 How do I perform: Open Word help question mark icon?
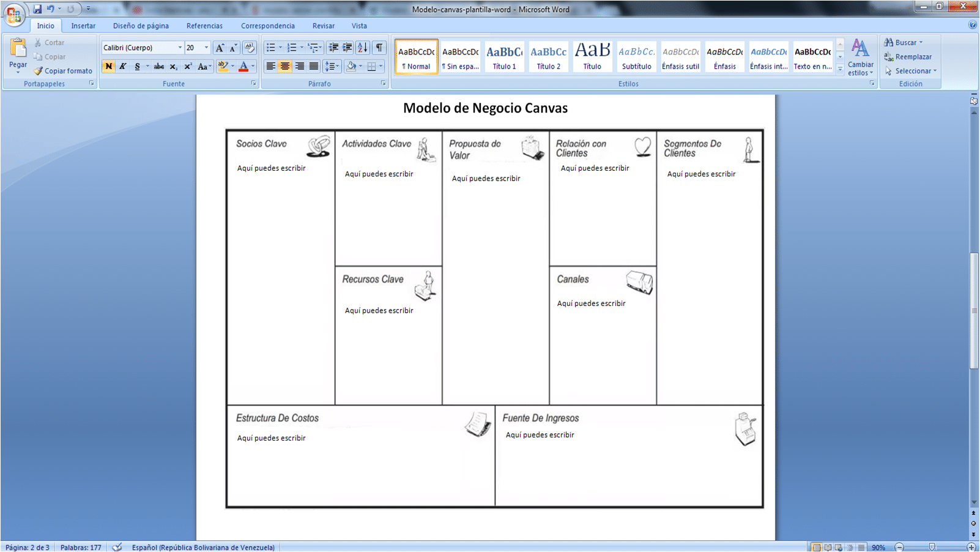pos(973,25)
